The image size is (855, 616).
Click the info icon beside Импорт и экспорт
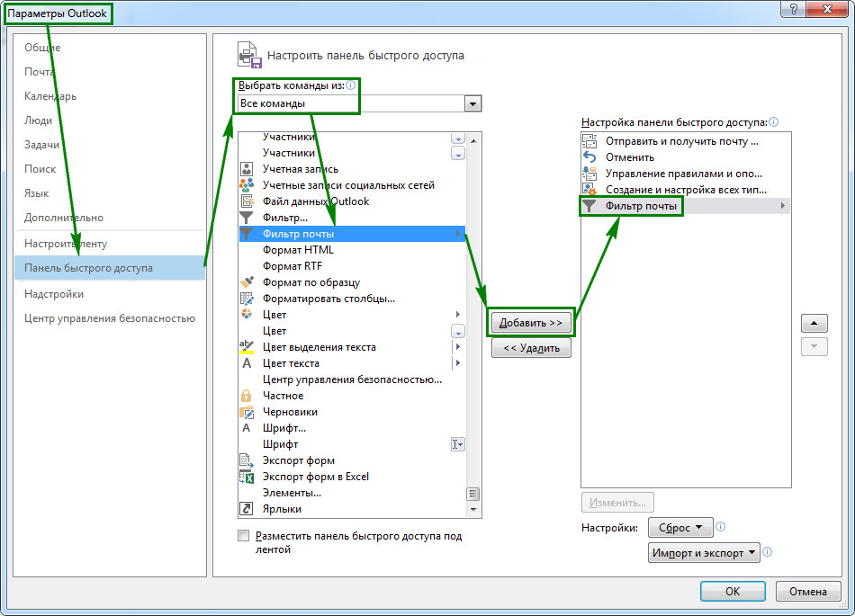767,552
